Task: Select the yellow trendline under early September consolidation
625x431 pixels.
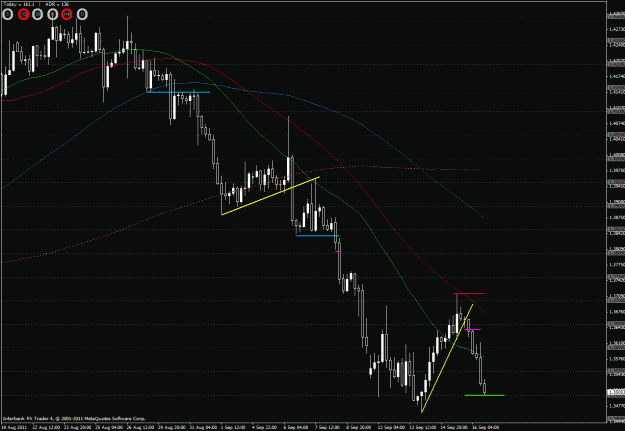Action: pos(270,196)
